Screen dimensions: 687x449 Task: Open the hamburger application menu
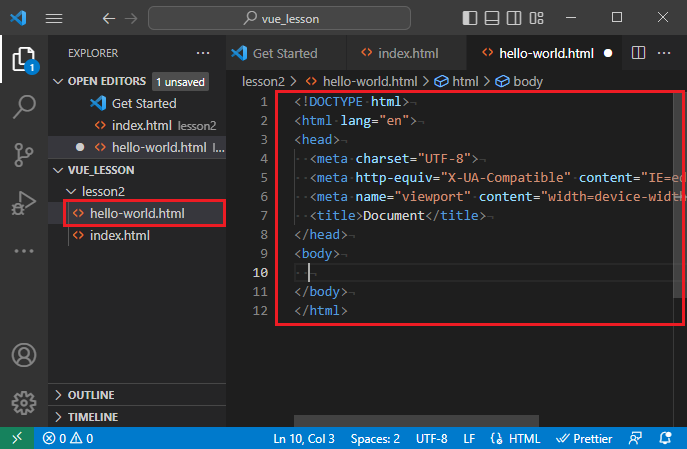pyautogui.click(x=54, y=18)
